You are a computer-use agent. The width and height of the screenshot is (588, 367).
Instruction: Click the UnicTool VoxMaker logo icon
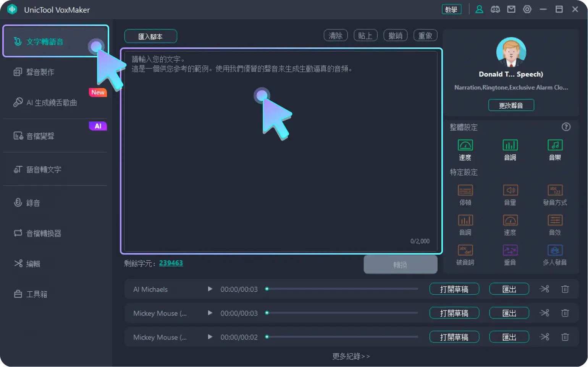click(x=12, y=10)
